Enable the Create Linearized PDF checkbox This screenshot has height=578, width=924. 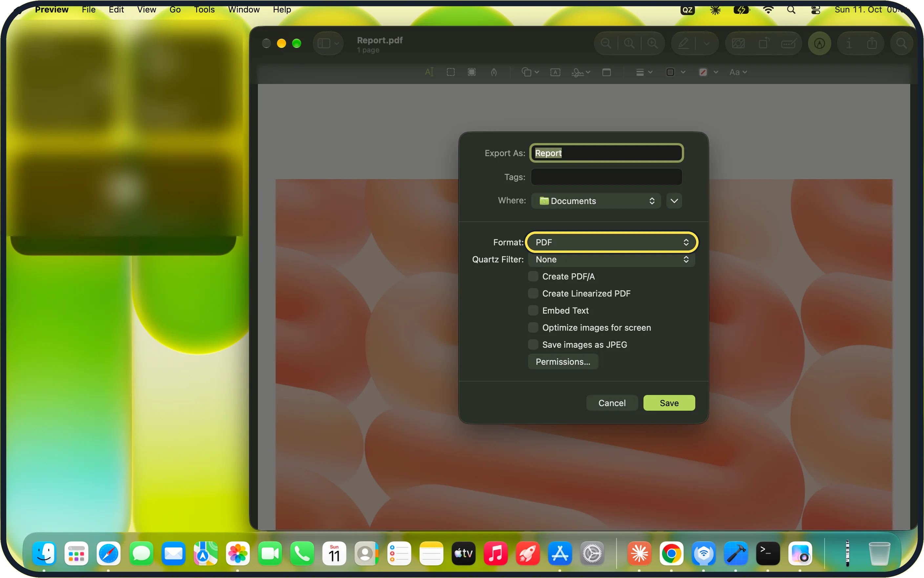point(533,293)
